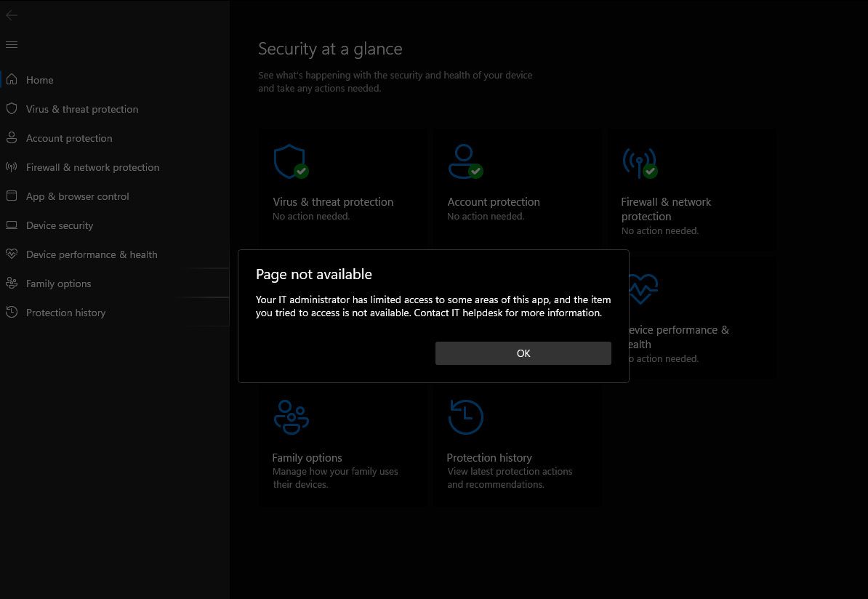
Task: Click the clock icon on Protection history card
Action: 465,417
